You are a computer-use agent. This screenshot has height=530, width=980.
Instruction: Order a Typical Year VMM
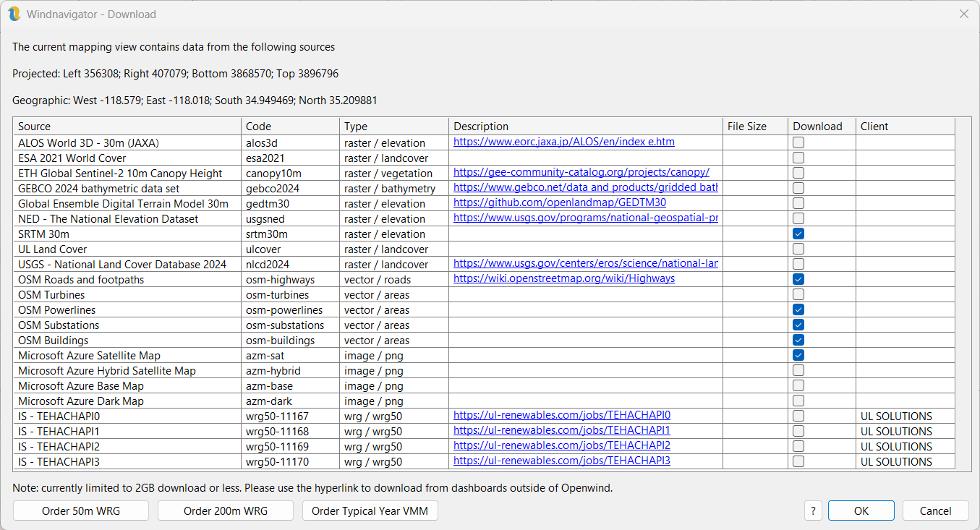coord(370,510)
